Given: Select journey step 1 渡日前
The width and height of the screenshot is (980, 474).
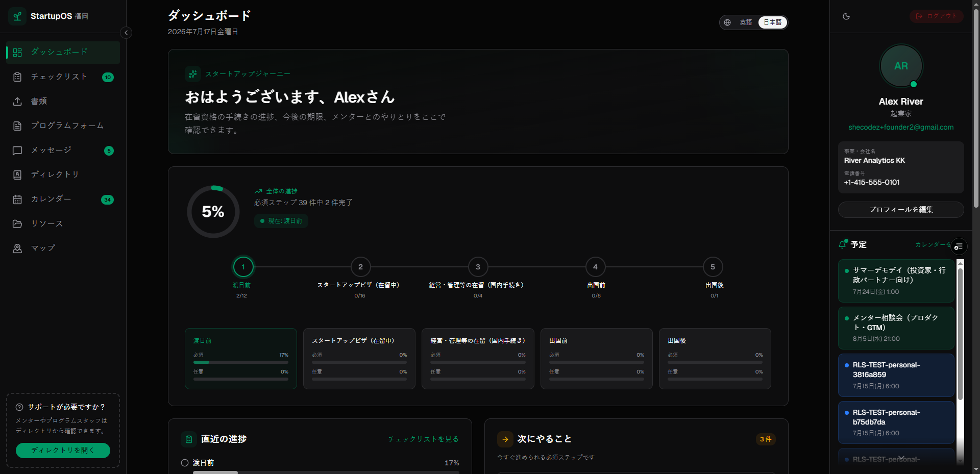Looking at the screenshot, I should (x=243, y=267).
